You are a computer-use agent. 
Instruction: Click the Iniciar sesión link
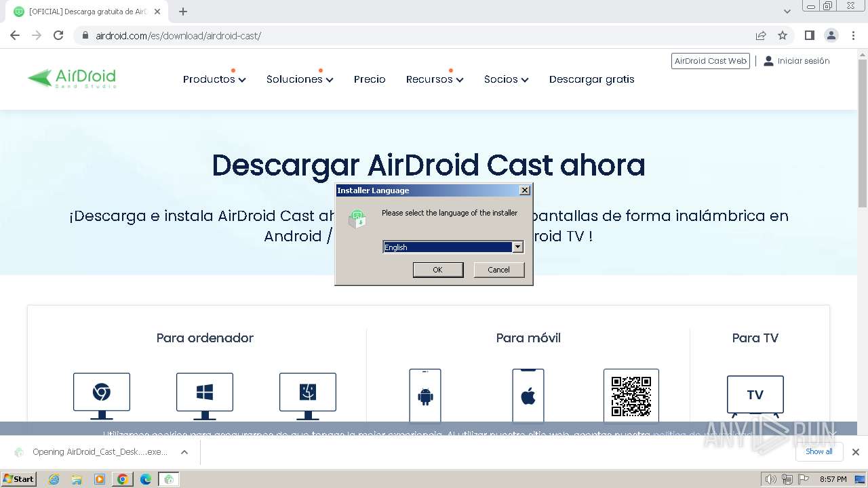pos(804,61)
